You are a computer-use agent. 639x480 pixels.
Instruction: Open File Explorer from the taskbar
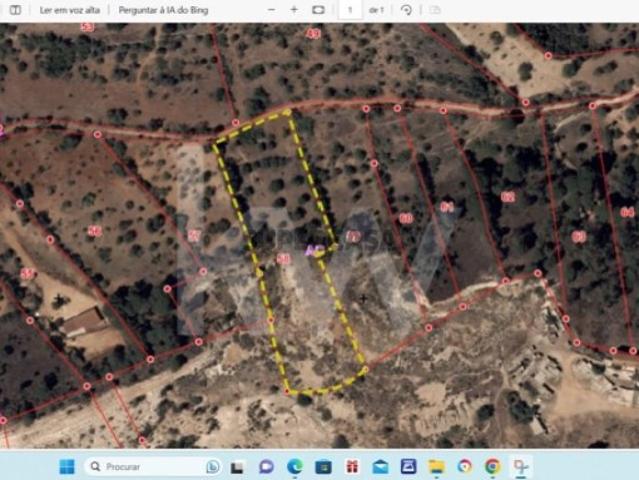[x=436, y=466]
